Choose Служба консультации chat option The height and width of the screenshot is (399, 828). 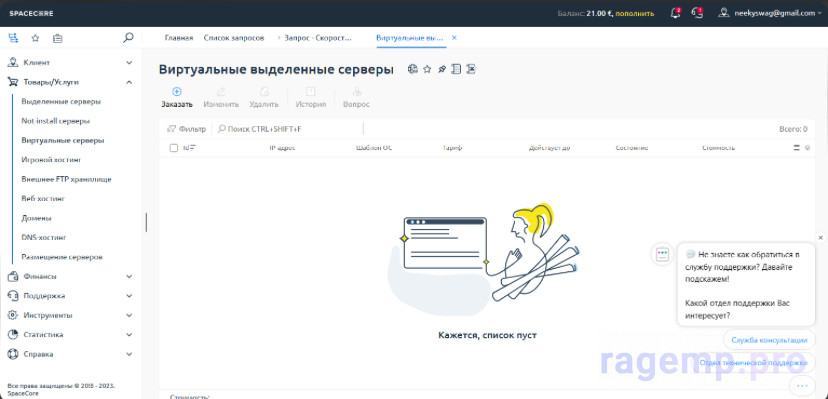point(769,340)
